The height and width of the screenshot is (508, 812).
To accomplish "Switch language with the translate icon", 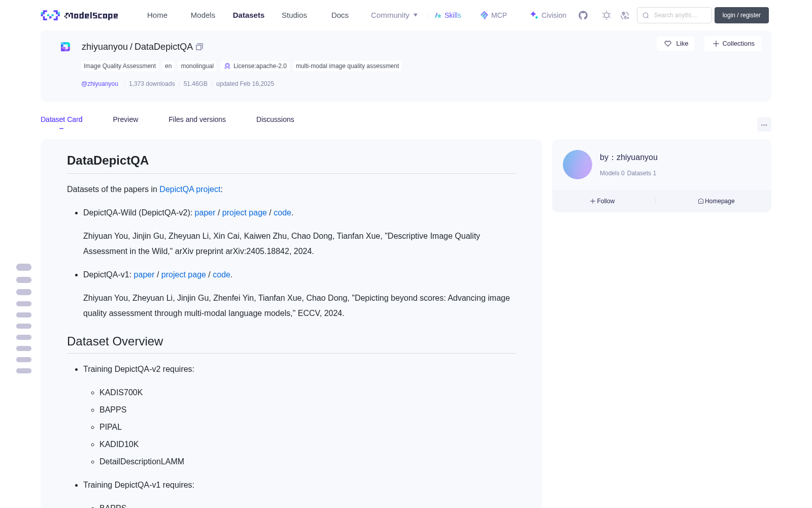I will (x=625, y=15).
